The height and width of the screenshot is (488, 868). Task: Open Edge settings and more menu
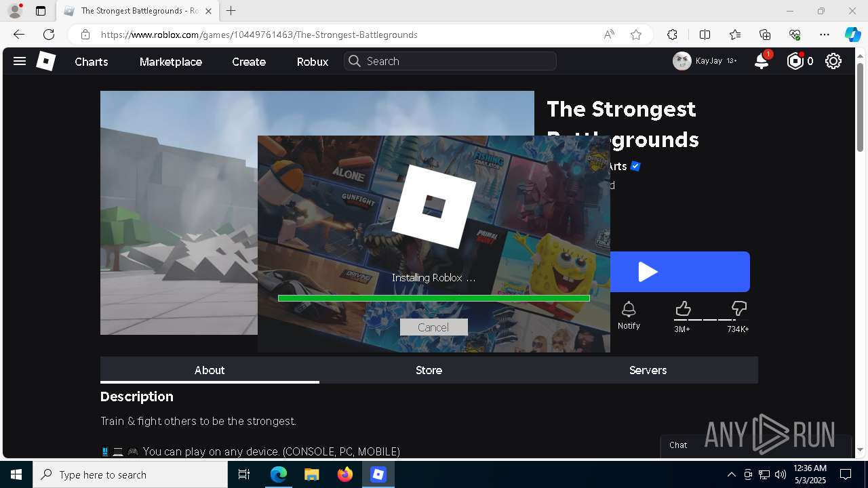pyautogui.click(x=825, y=35)
